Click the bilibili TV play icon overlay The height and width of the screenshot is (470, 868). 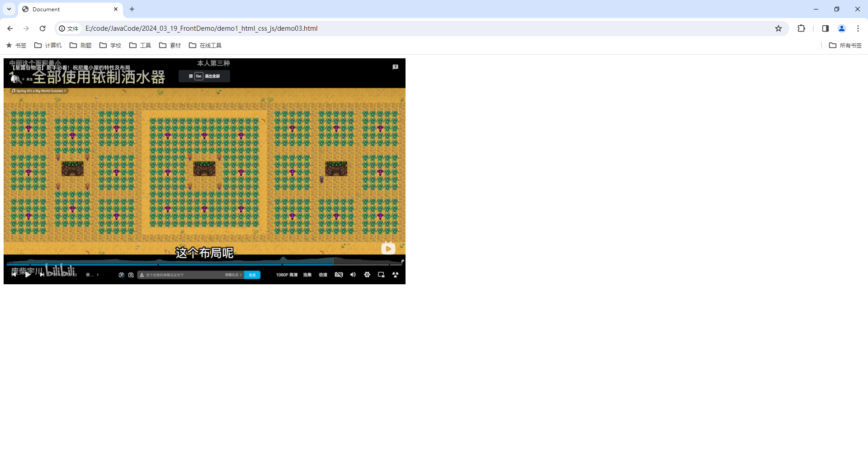(388, 248)
